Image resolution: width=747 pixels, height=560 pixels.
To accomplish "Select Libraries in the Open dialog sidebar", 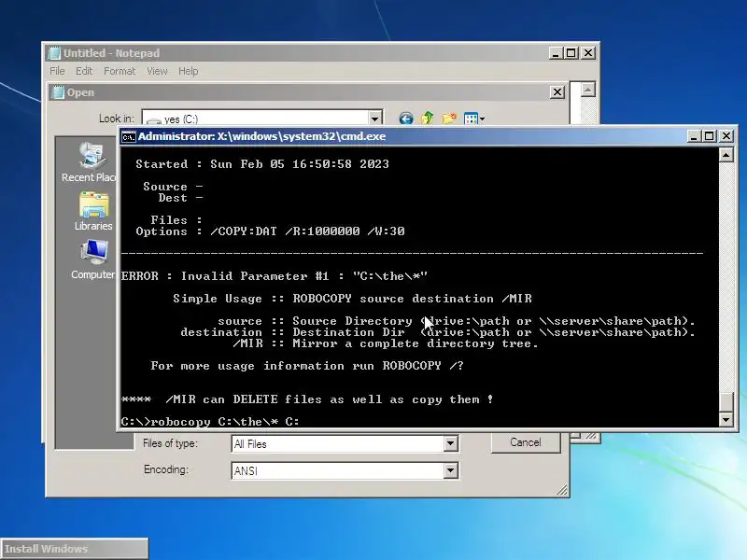I will (x=93, y=212).
